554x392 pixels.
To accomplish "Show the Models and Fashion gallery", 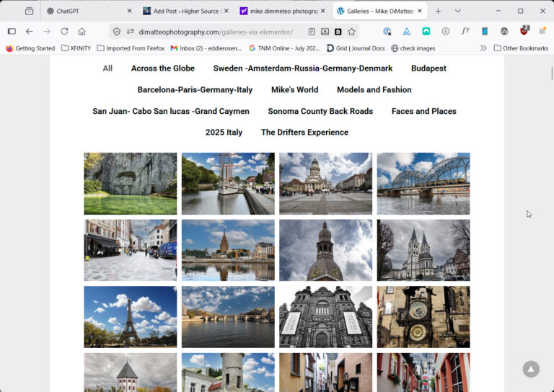I will tap(374, 89).
